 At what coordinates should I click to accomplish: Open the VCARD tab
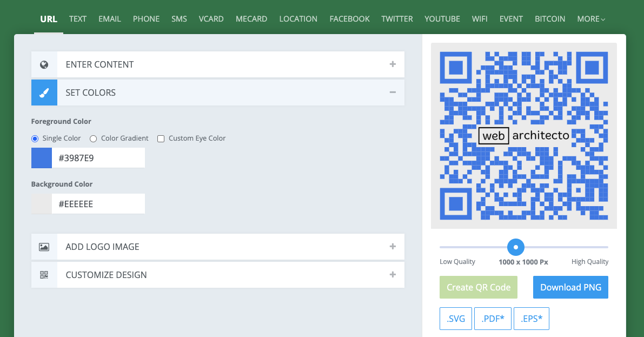click(x=211, y=19)
